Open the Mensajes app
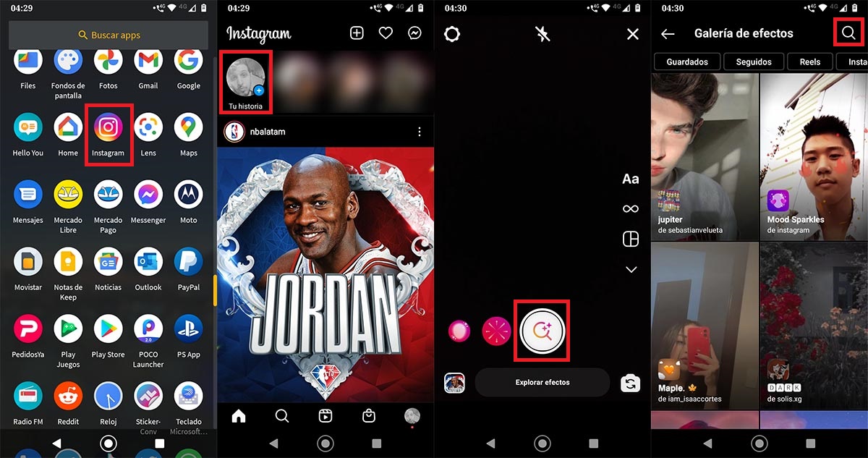Viewport: 868px width, 458px height. (x=28, y=195)
